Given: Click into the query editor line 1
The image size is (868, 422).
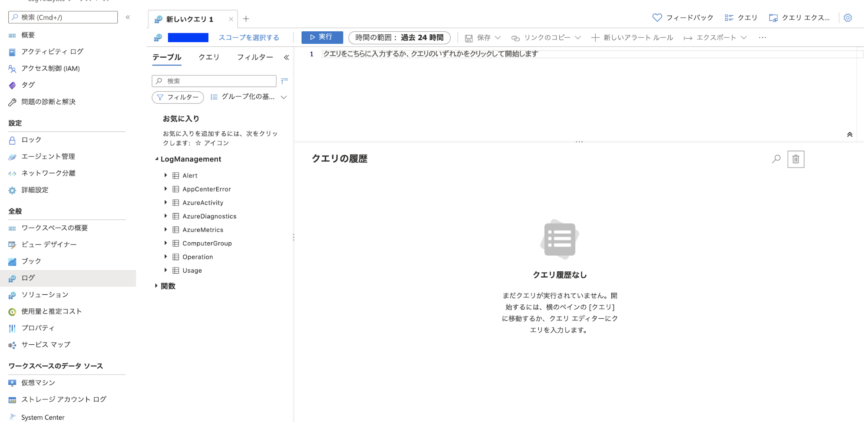Looking at the screenshot, I should (592, 54).
